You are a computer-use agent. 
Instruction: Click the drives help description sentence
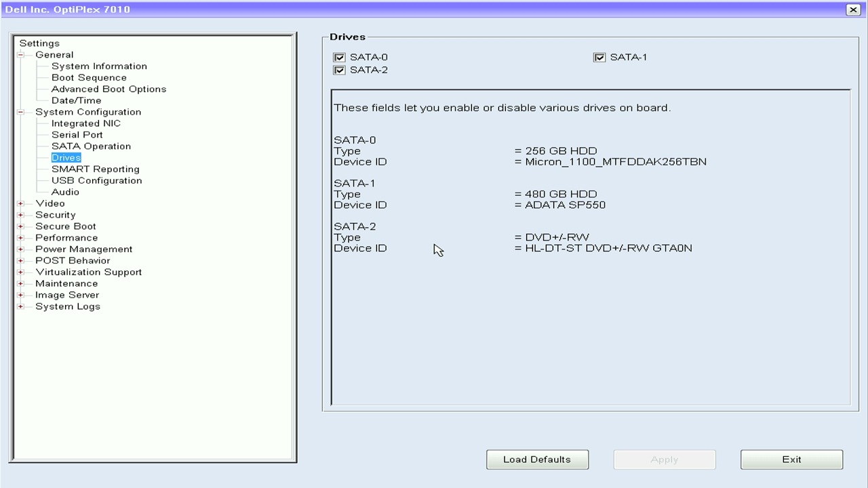[x=502, y=108]
